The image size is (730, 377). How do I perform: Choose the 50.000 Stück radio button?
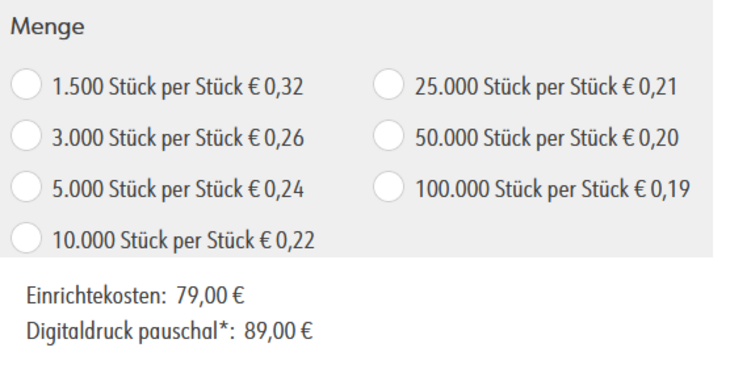388,135
